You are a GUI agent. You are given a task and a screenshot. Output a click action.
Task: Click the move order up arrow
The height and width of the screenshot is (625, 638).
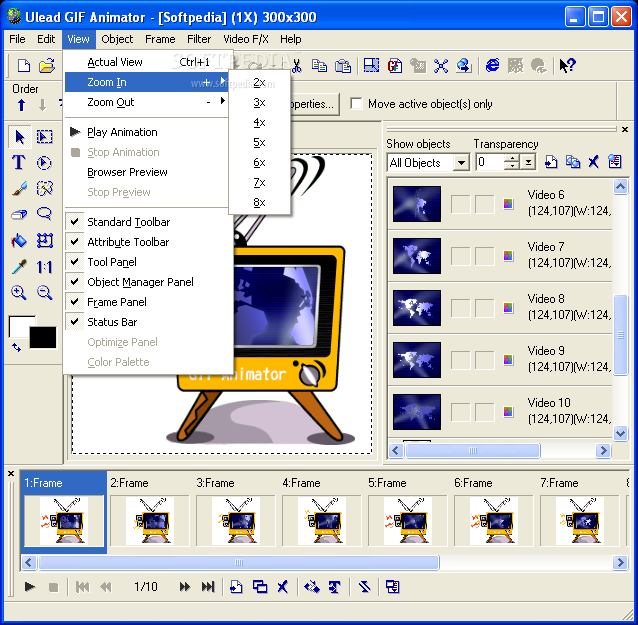coord(21,105)
